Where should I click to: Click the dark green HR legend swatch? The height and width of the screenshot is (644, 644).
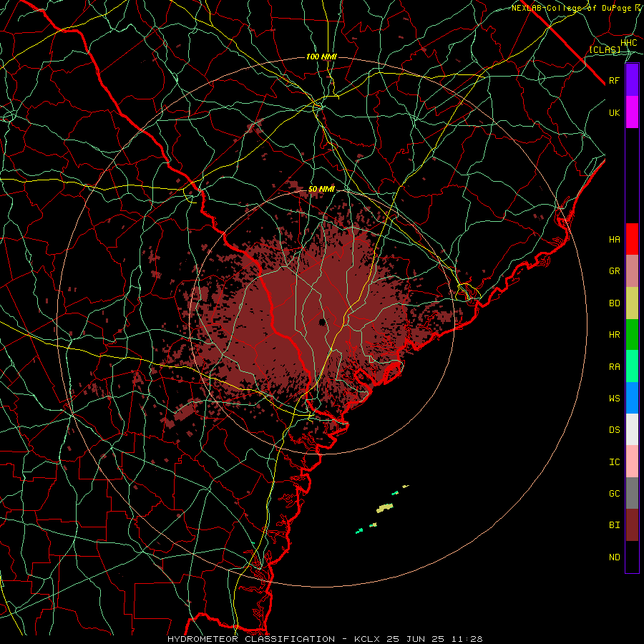click(x=632, y=335)
